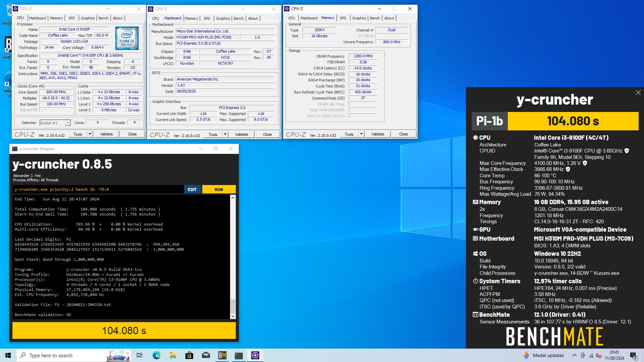Image resolution: width=644 pixels, height=362 pixels.
Task: Click the CPU-Z title icon in the middle CPU-Z window
Action: coord(151,9)
